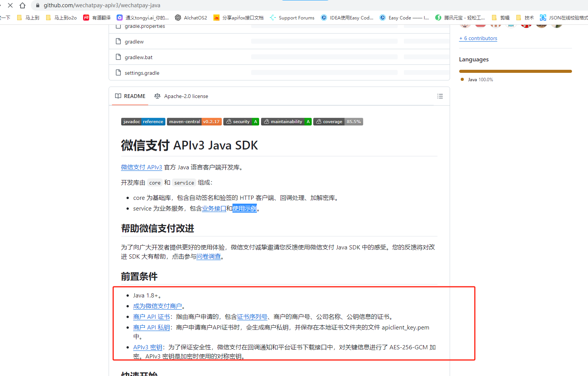588x376 pixels.
Task: Stop loading the page with the X button
Action: 10,5
